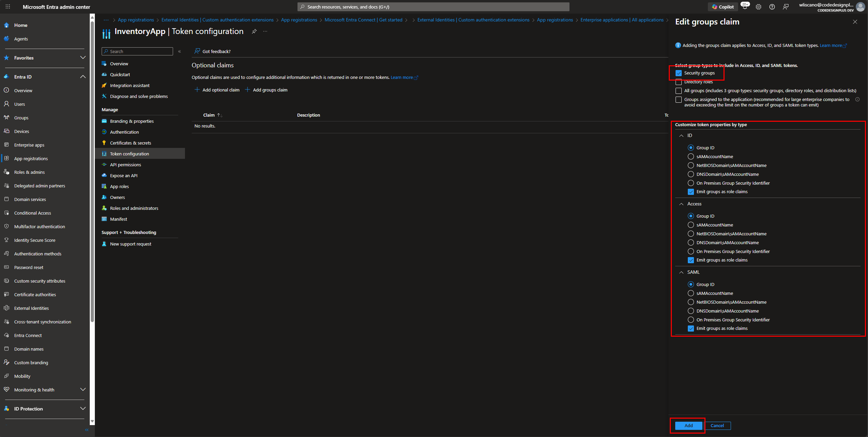The image size is (868, 437).
Task: Collapse the Access token section
Action: [x=681, y=204]
